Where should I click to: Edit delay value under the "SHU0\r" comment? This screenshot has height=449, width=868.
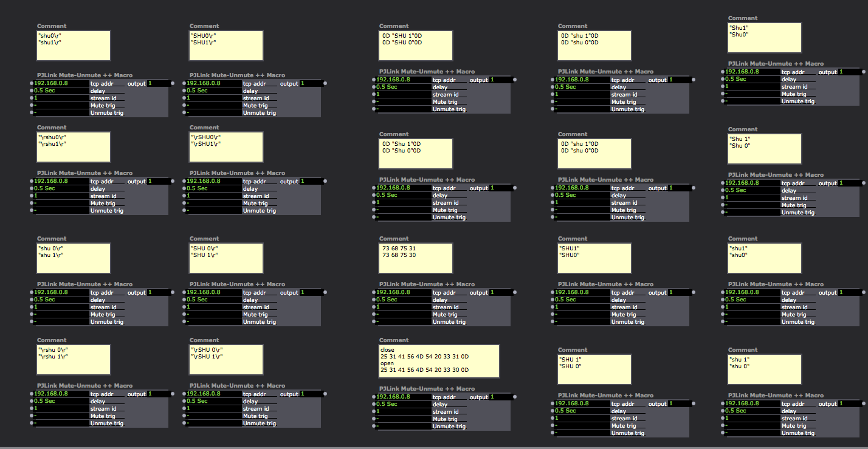pos(214,91)
